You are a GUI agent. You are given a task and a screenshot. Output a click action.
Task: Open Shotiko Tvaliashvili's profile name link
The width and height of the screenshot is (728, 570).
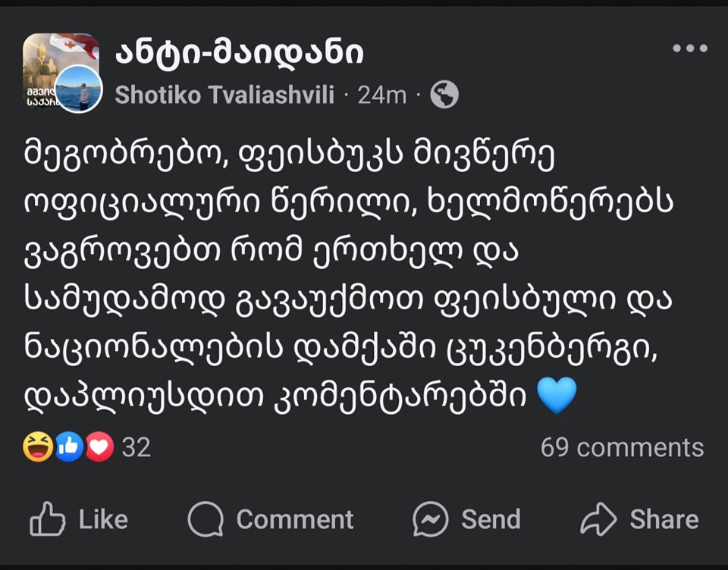[x=224, y=95]
